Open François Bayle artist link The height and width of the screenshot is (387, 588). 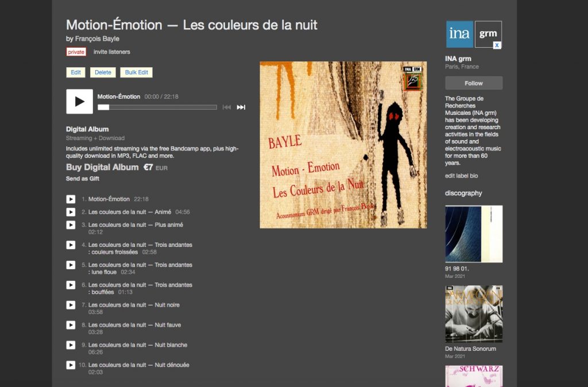(x=97, y=38)
